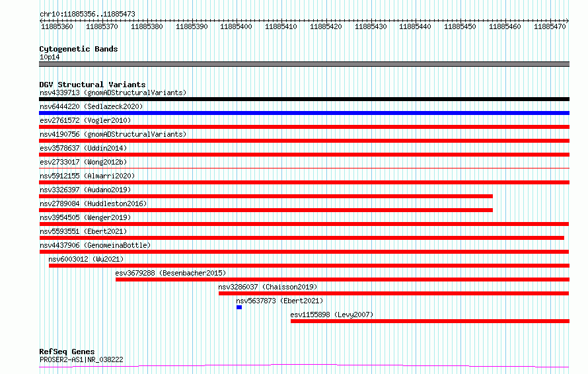Screen dimensions: 588x374
Task: Click ruler position 11885410
Action: click(281, 26)
